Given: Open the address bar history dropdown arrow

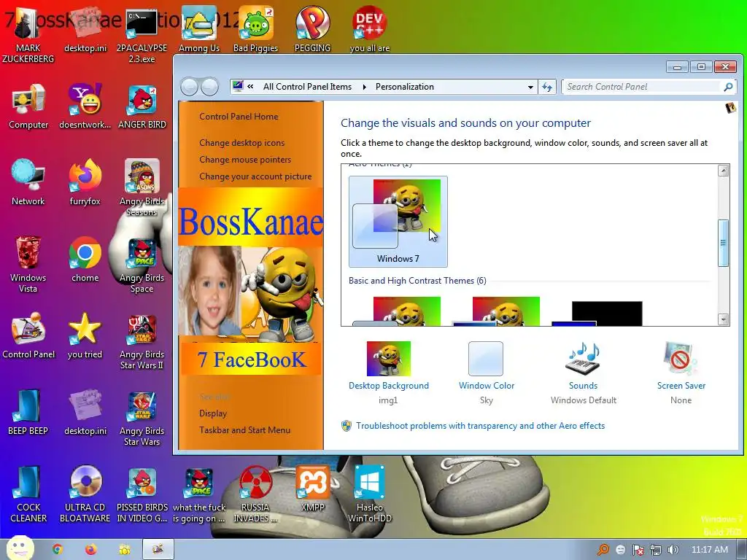Looking at the screenshot, I should (x=530, y=87).
